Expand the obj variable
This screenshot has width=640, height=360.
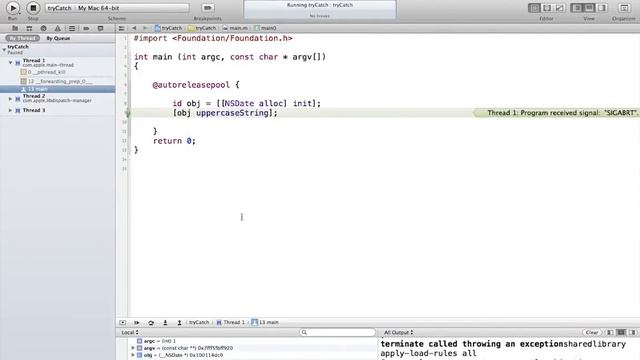133,355
